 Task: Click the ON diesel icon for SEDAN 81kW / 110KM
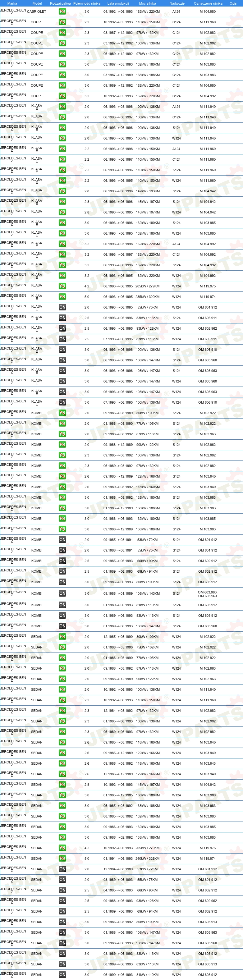point(62,975)
